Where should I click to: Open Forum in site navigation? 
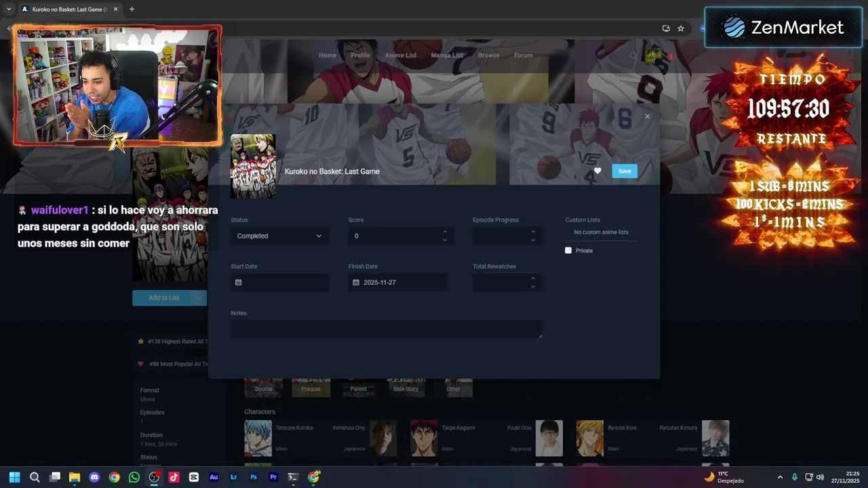tap(524, 56)
